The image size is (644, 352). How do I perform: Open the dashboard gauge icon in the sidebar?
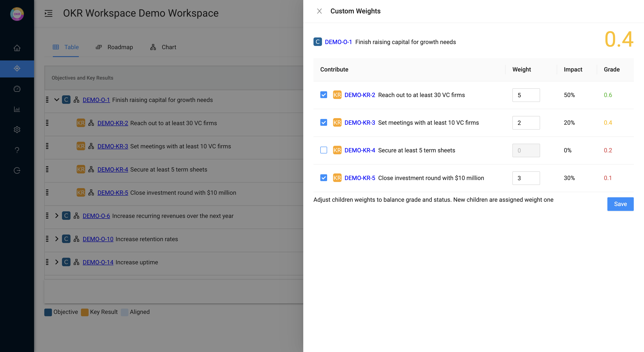click(x=17, y=89)
